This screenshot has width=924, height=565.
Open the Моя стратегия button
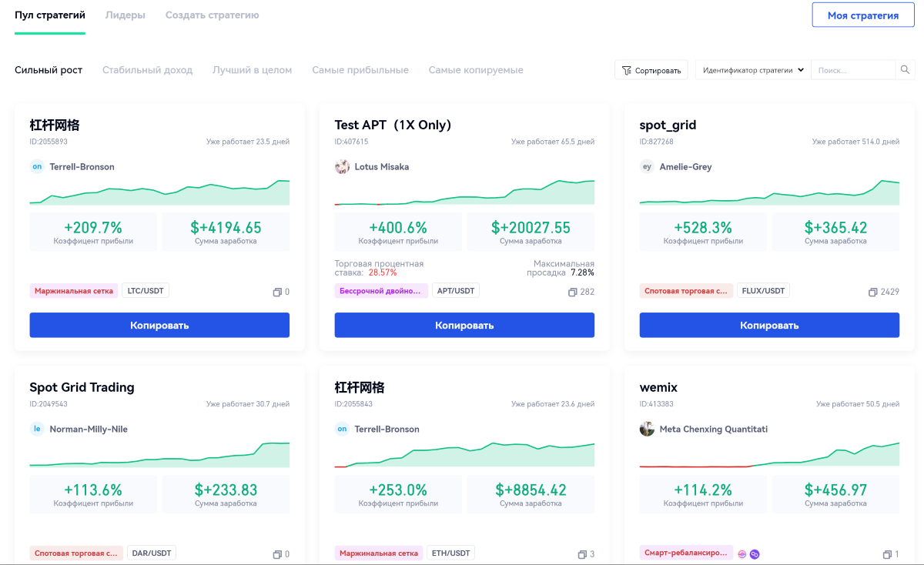point(863,15)
